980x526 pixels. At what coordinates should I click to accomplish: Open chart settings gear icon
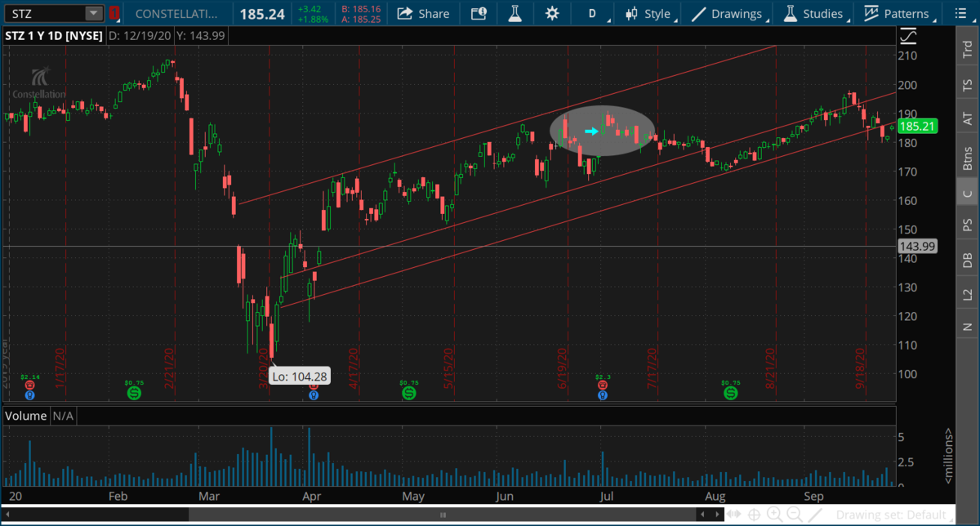pos(553,13)
